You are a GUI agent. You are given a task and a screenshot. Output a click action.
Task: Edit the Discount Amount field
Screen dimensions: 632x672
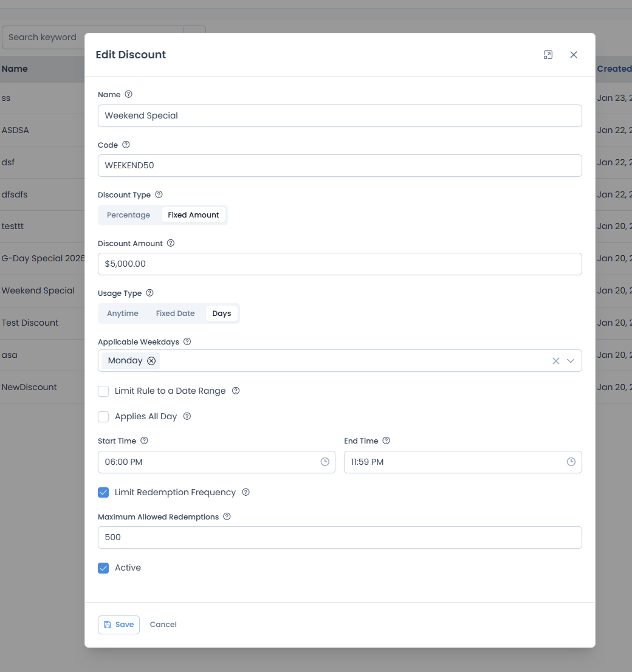point(340,264)
